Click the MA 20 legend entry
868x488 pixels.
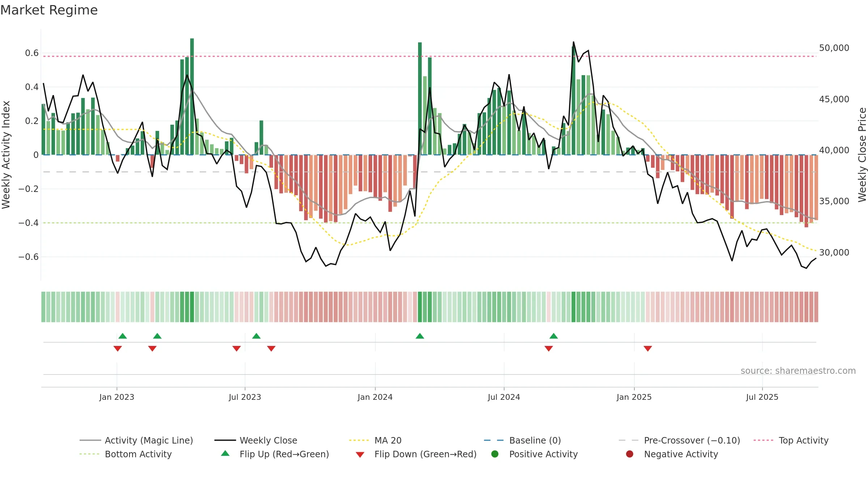pos(375,440)
